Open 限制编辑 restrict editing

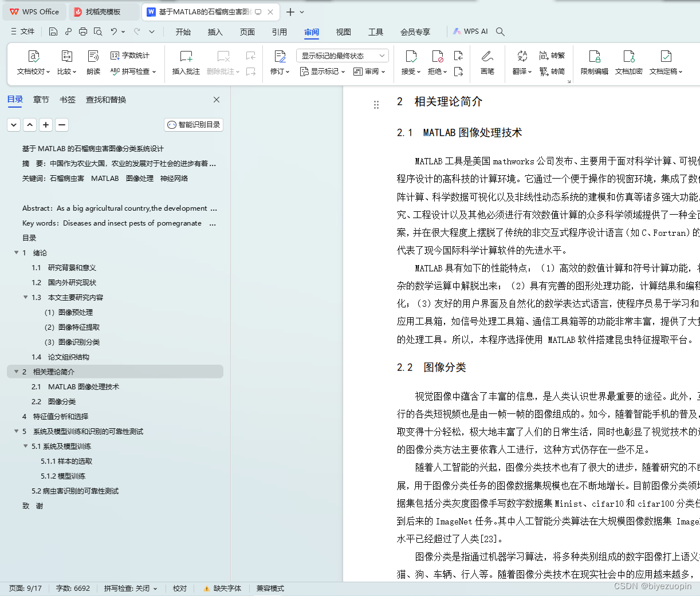(x=595, y=63)
